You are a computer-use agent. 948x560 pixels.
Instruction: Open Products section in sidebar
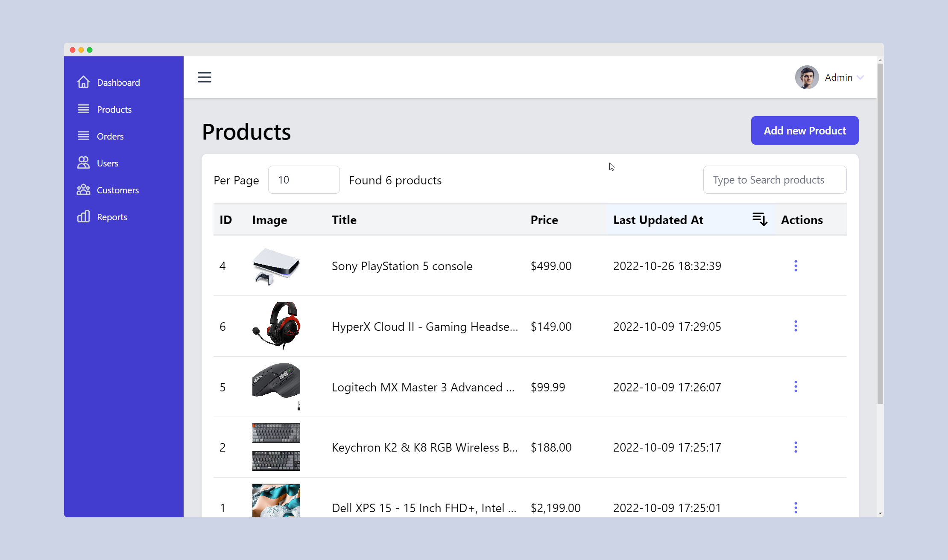click(114, 109)
